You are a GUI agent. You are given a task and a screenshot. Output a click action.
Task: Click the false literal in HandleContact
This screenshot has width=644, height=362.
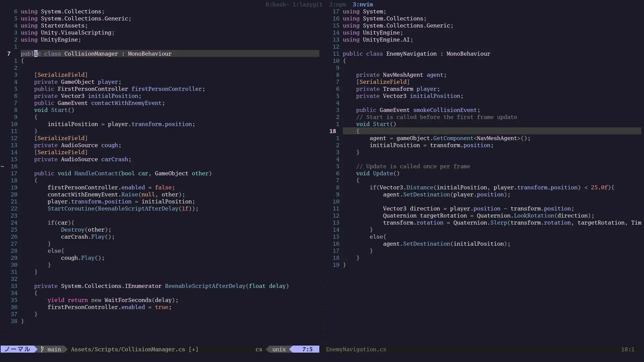tap(163, 187)
